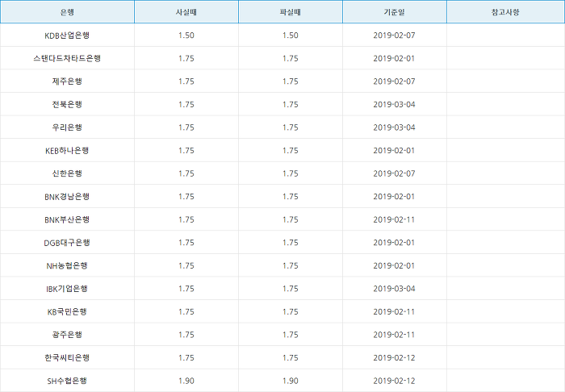This screenshot has height=392, width=565.
Task: Click the 사실때 column header
Action: pos(186,12)
